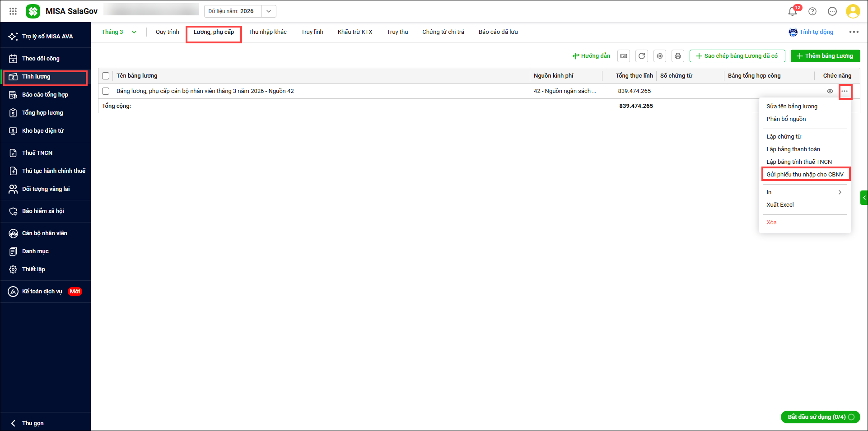Check the March 2026 payroll row checkbox
The image size is (868, 431).
click(106, 91)
